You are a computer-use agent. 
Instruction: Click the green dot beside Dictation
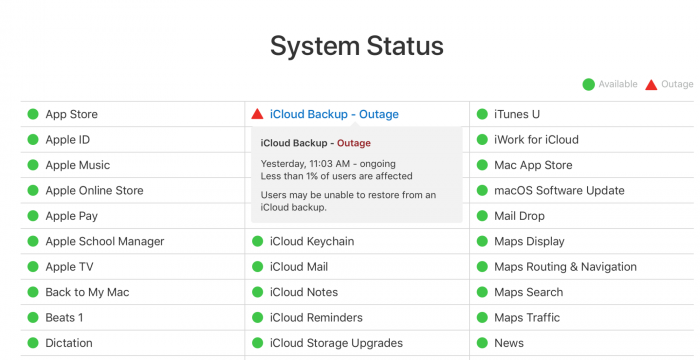click(x=33, y=343)
